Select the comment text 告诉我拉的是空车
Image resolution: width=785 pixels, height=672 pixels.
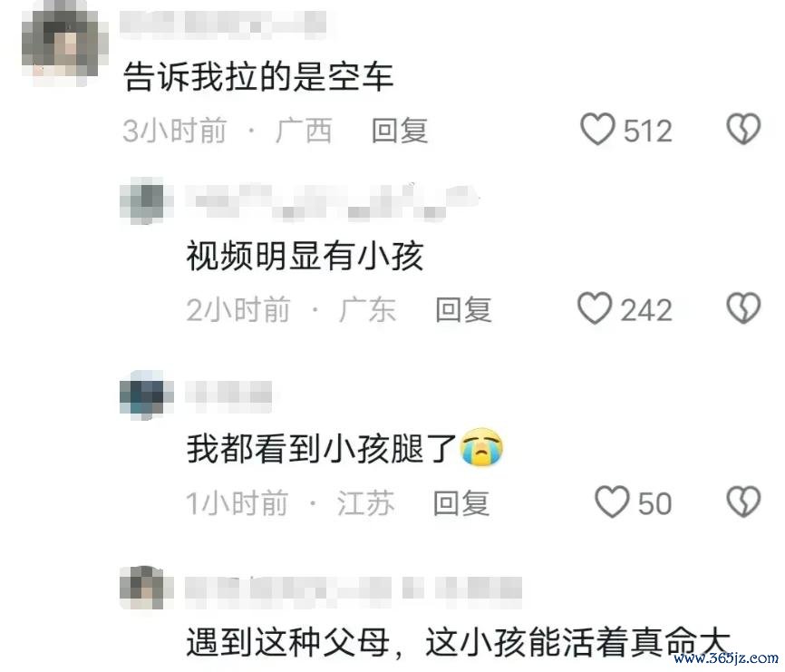click(x=257, y=77)
